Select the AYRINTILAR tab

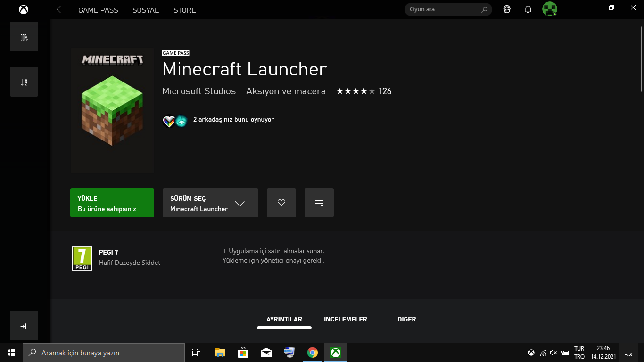(x=284, y=319)
